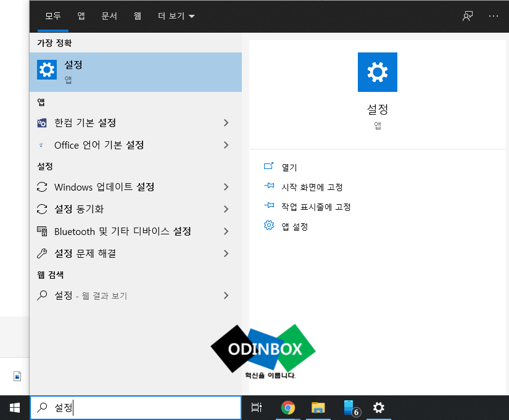
Task: Expand the Office 언어 기본 설정 chevron
Action: [x=226, y=145]
